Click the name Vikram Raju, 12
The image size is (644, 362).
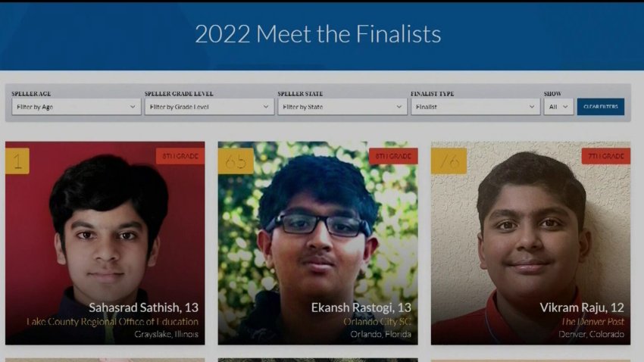click(x=582, y=307)
